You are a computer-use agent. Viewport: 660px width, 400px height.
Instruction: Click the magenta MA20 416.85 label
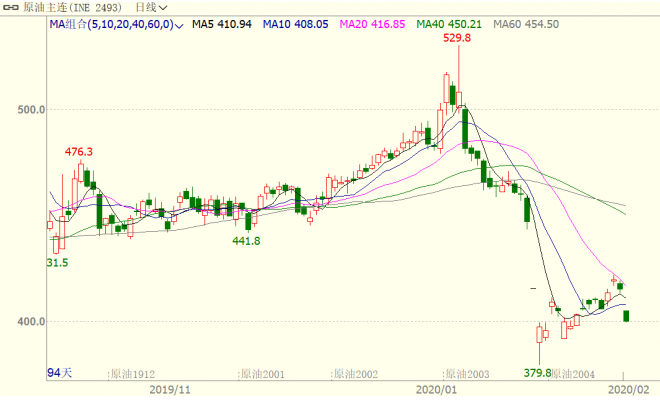(372, 24)
